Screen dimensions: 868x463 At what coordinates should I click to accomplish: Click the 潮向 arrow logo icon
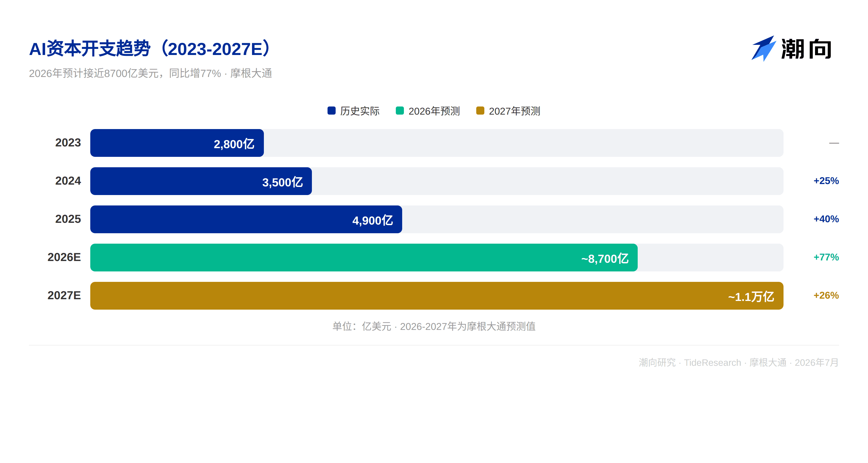coord(764,49)
